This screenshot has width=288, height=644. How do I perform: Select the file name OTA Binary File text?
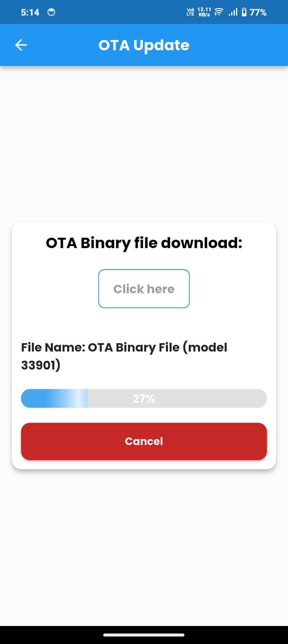[124, 347]
